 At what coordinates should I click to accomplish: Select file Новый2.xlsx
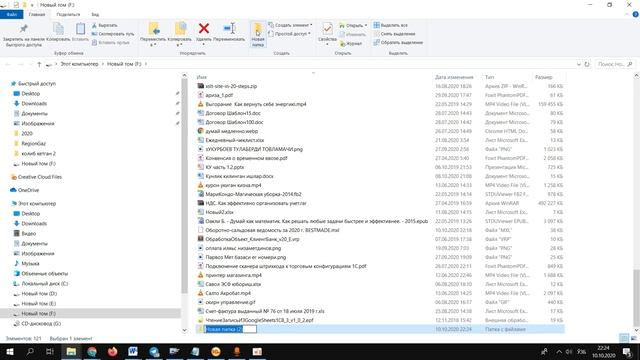point(219,212)
